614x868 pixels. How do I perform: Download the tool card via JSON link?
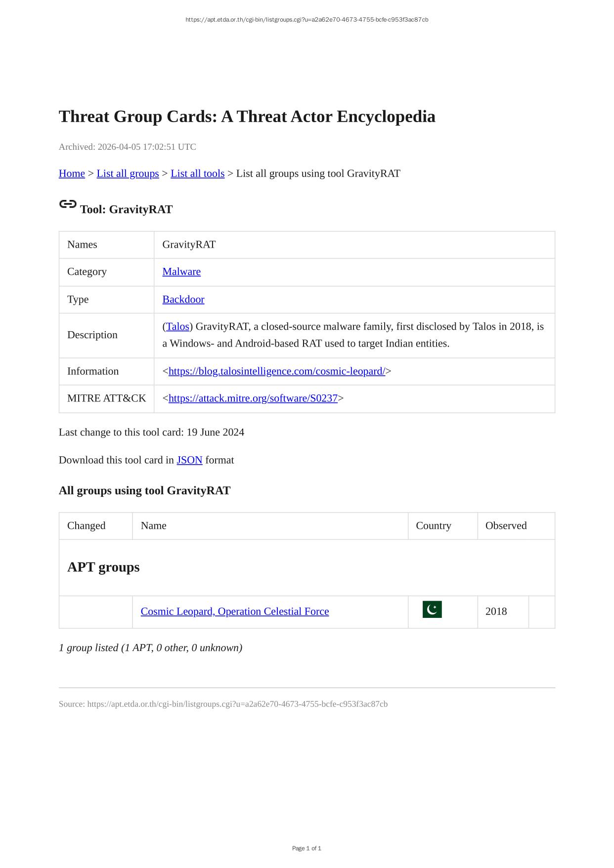tap(189, 460)
